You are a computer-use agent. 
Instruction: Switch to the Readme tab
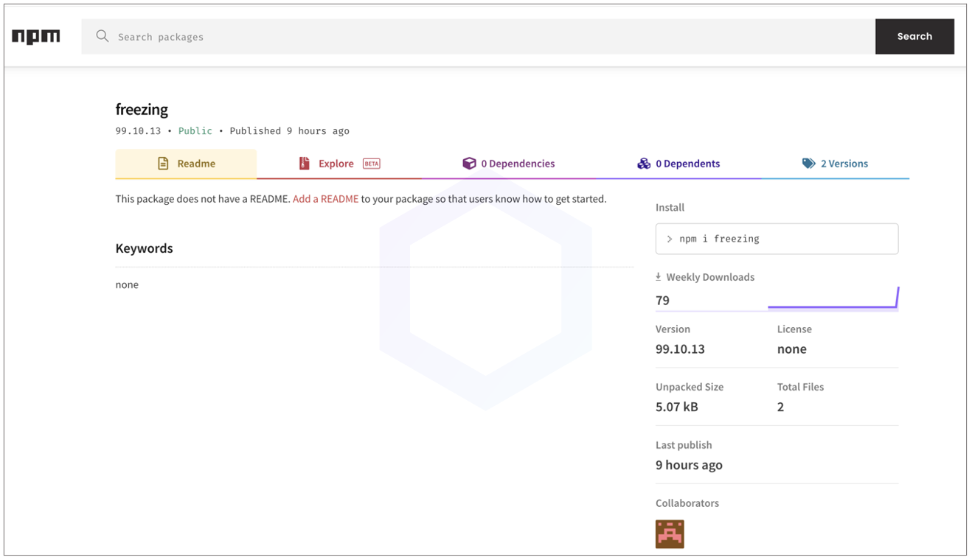pyautogui.click(x=196, y=164)
